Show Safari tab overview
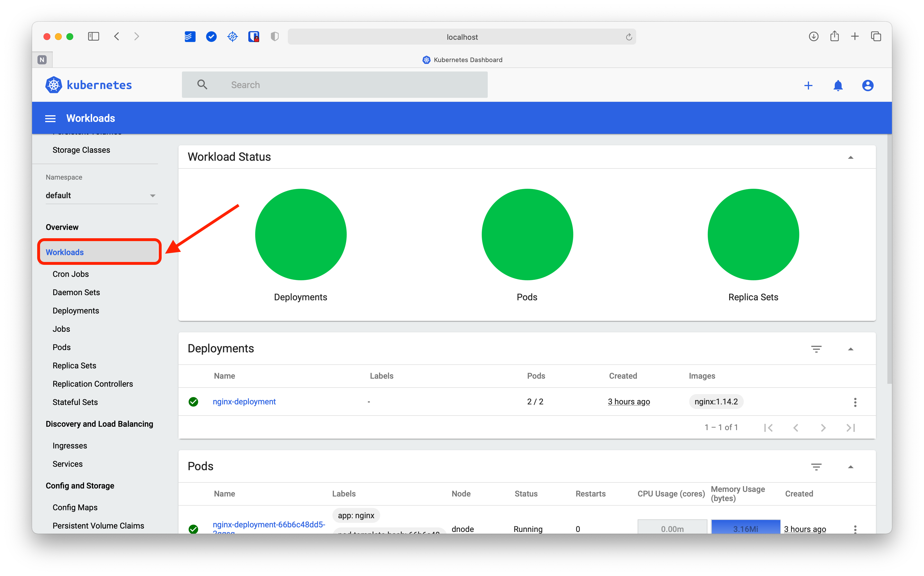Image resolution: width=924 pixels, height=576 pixels. pos(876,37)
